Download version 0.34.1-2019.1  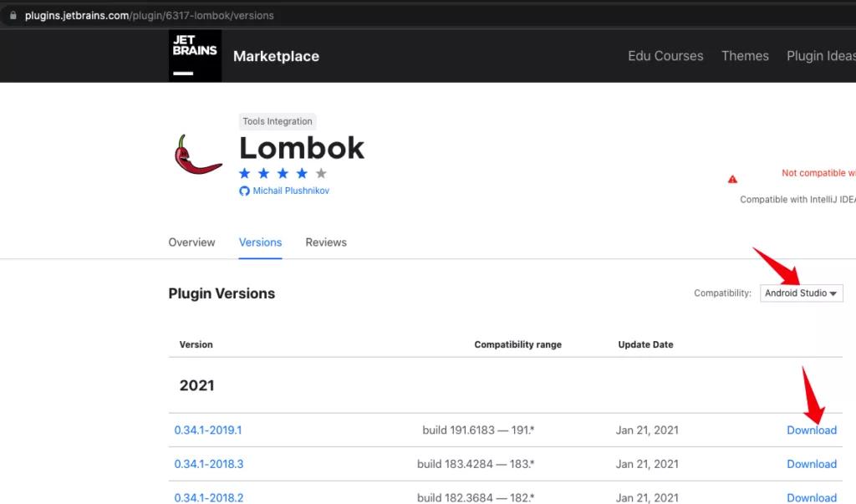coord(812,430)
